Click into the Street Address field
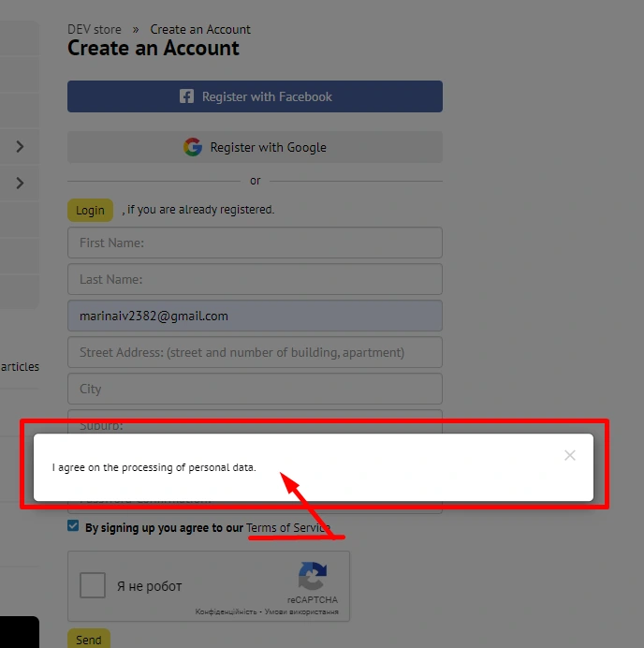Screen dimensions: 644x648 click(255, 352)
